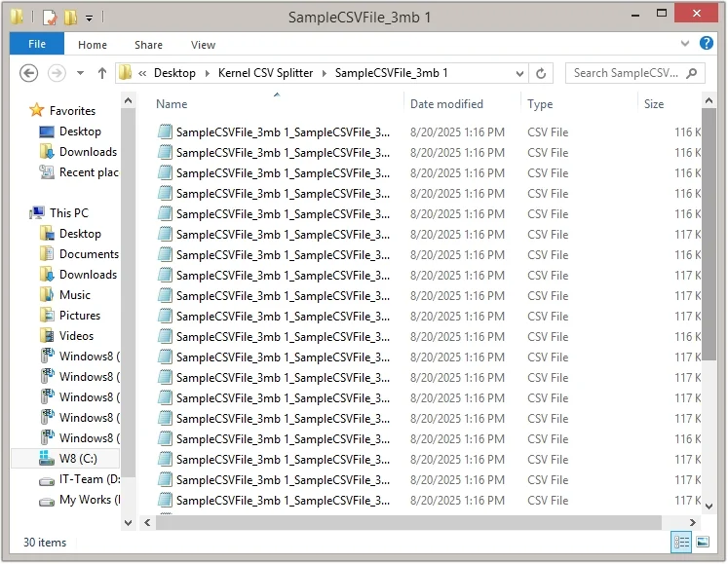Click the Search SampleCSV search box
728x564 pixels.
pyautogui.click(x=626, y=73)
